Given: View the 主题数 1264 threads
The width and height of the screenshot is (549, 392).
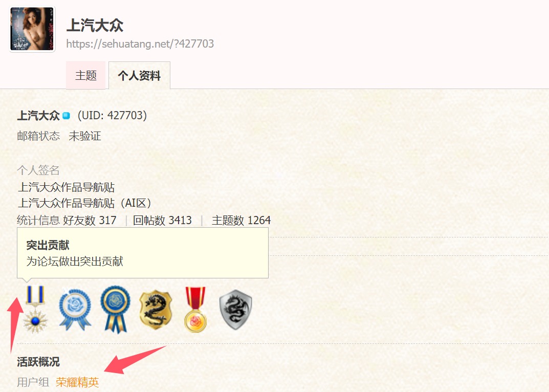Looking at the screenshot, I should tap(241, 220).
